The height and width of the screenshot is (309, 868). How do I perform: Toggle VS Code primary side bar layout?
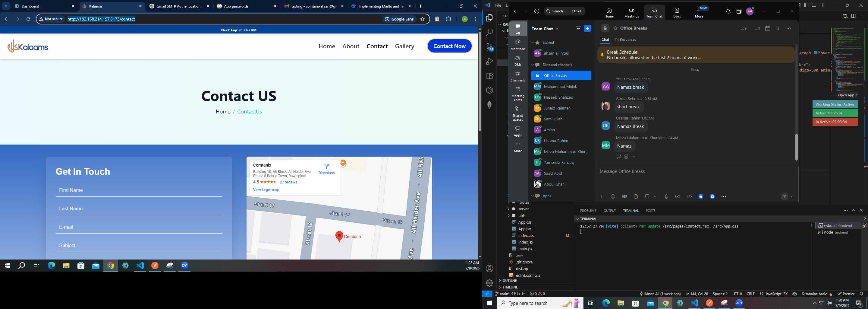point(806,5)
